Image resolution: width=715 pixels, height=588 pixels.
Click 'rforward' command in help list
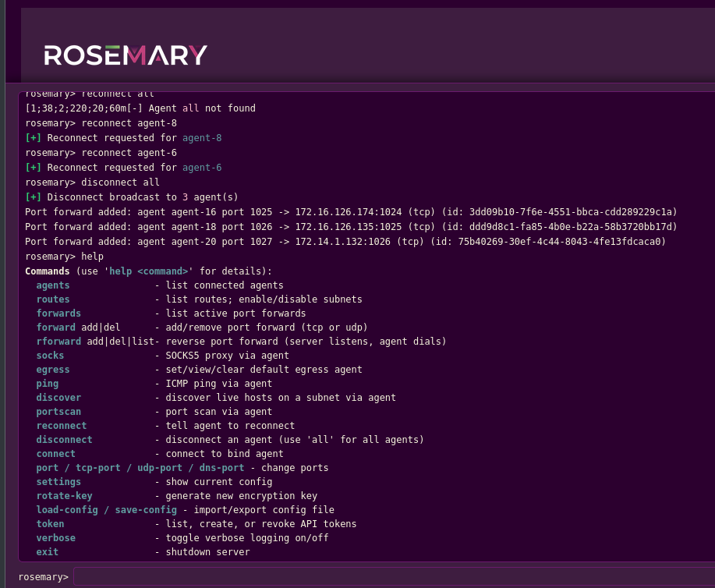58,342
